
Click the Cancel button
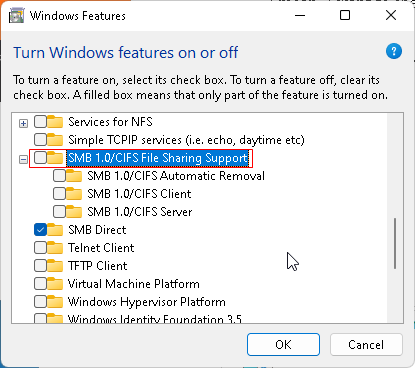(x=366, y=345)
